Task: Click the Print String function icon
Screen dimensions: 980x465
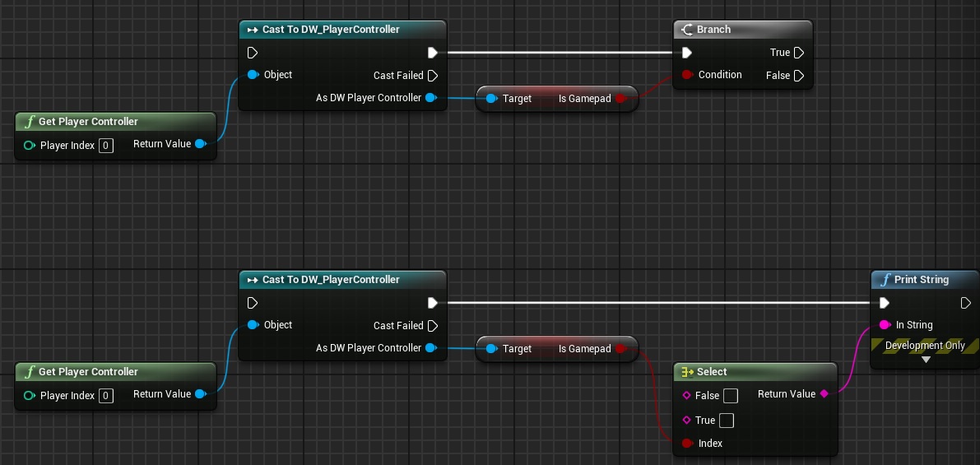Action: [x=885, y=280]
